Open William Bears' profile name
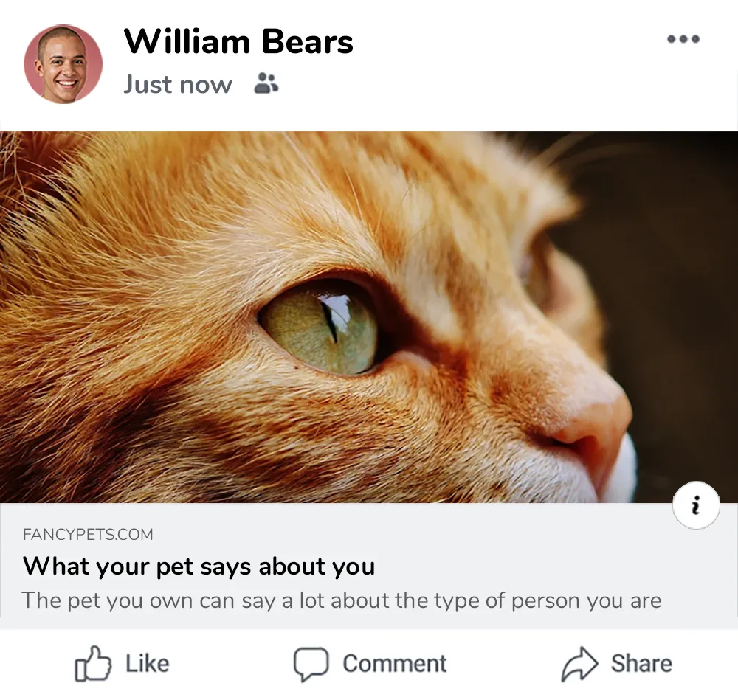The height and width of the screenshot is (700, 738). [x=238, y=41]
